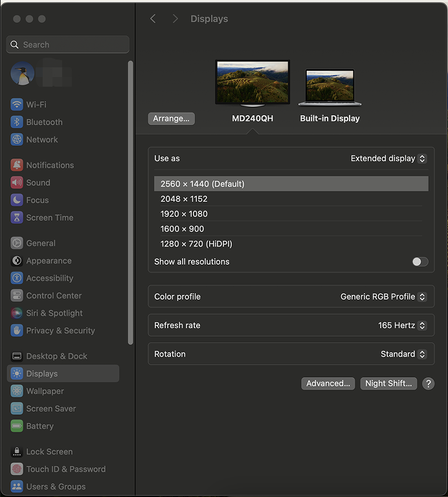
Task: Open the Use as dropdown
Action: coord(388,159)
